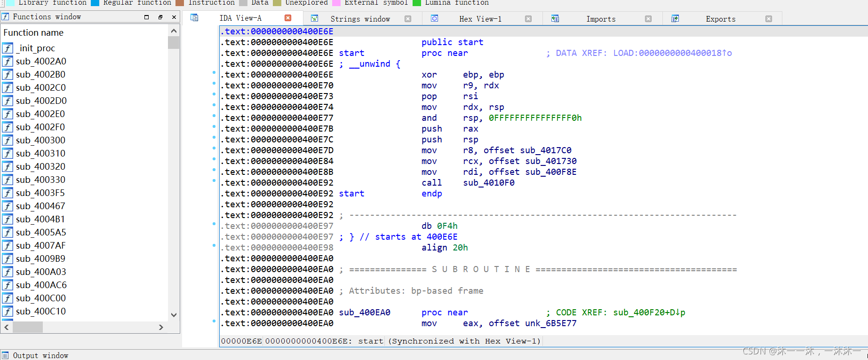Click the Lumina function legend color swatch
This screenshot has width=868, height=360.
coord(417,3)
